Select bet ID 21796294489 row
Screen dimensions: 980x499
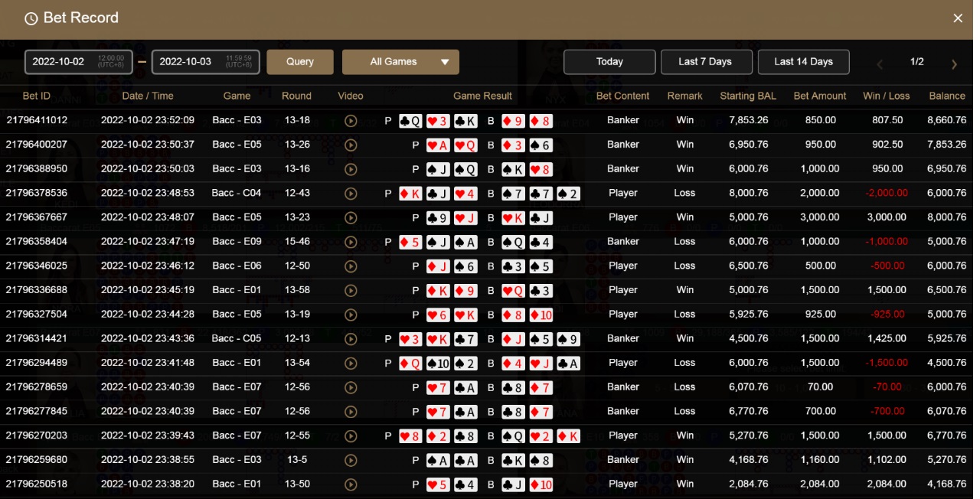pos(37,363)
